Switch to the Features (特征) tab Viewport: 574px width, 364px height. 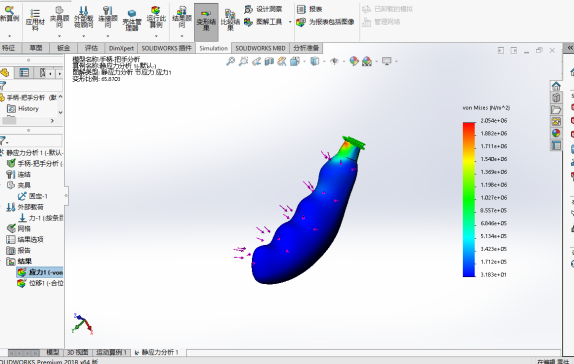(9, 48)
